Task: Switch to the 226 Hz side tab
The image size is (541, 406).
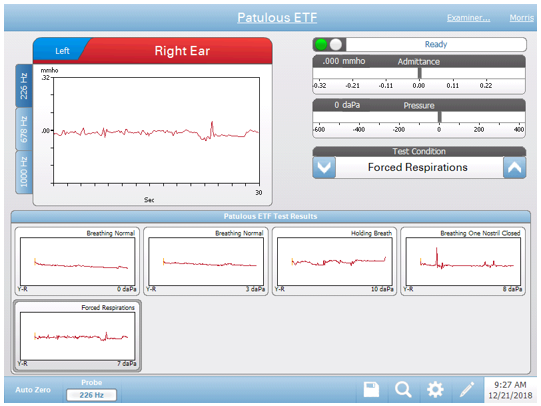Action: click(23, 86)
